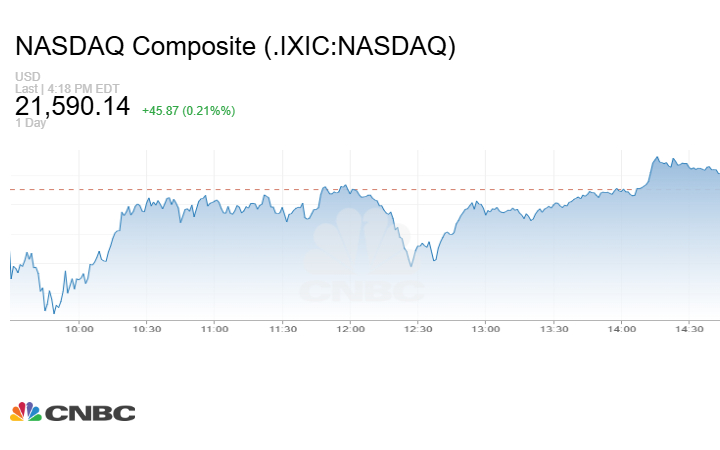The width and height of the screenshot is (720, 450).
Task: Click the 12:00 time axis label
Action: point(350,329)
